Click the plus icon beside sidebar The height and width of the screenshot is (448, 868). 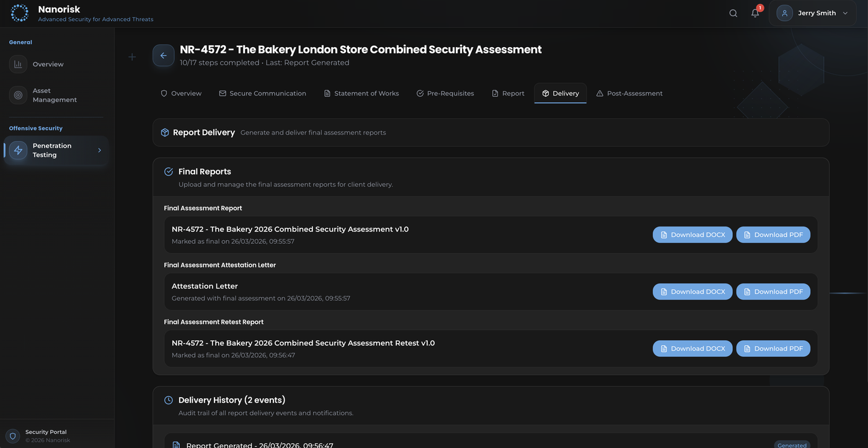[x=132, y=57]
